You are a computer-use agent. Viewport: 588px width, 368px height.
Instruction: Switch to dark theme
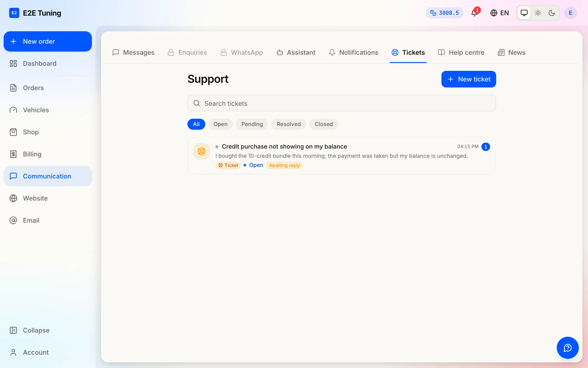[x=551, y=13]
